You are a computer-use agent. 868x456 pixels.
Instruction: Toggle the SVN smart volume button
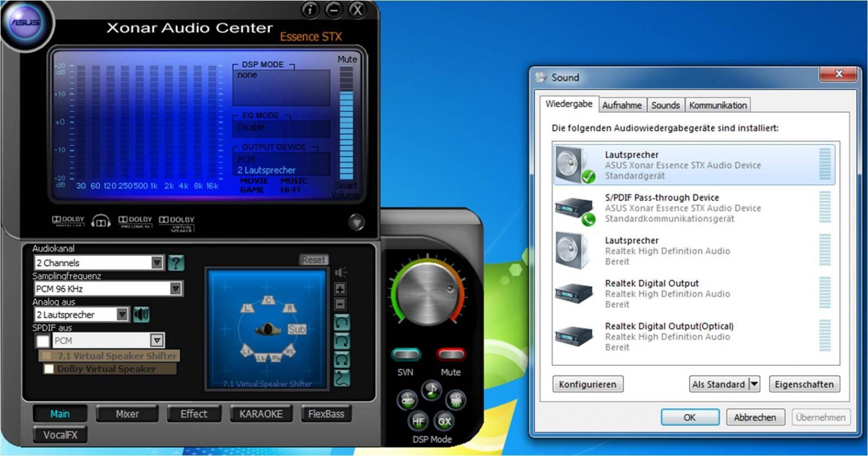click(x=406, y=355)
